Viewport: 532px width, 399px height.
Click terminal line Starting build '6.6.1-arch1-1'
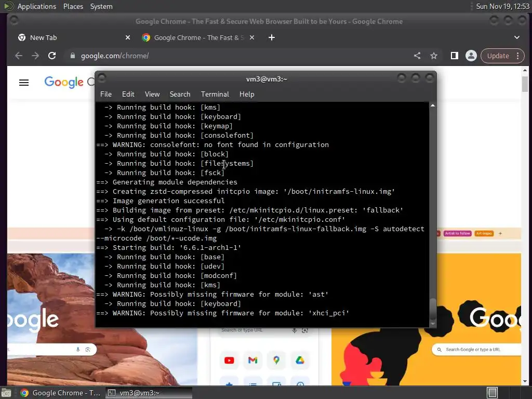tap(169, 248)
